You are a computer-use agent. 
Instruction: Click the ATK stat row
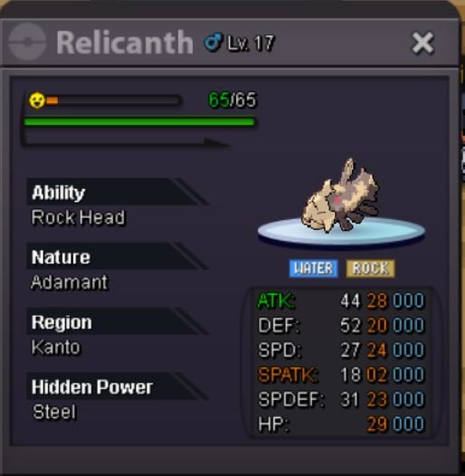pos(340,300)
